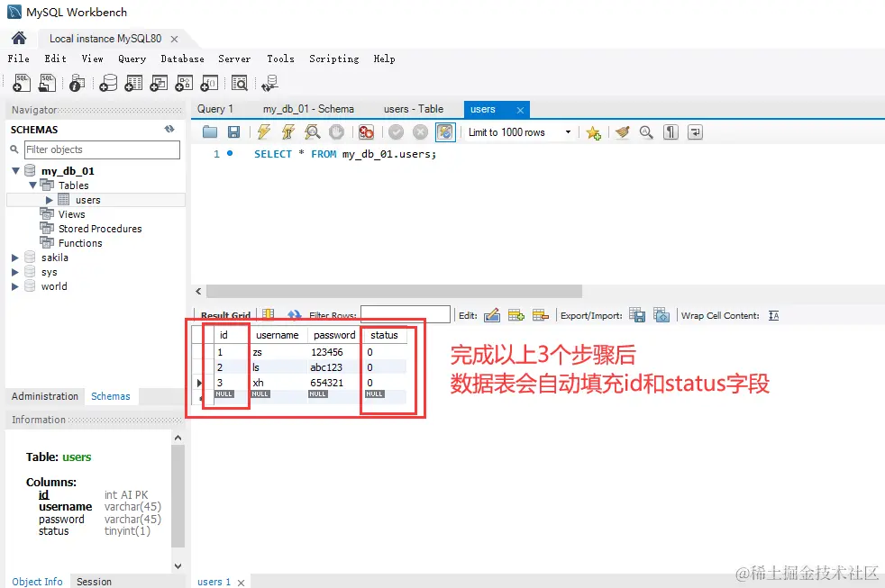The height and width of the screenshot is (588, 885).
Task: Click the Filter objects search field
Action: [x=102, y=149]
